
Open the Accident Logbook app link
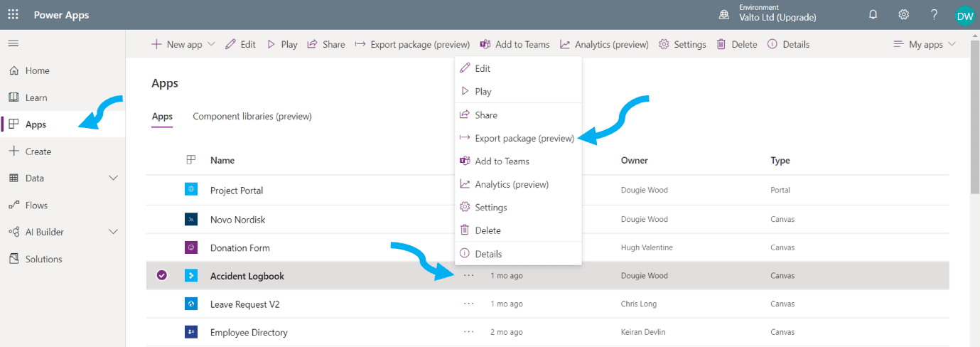point(247,276)
